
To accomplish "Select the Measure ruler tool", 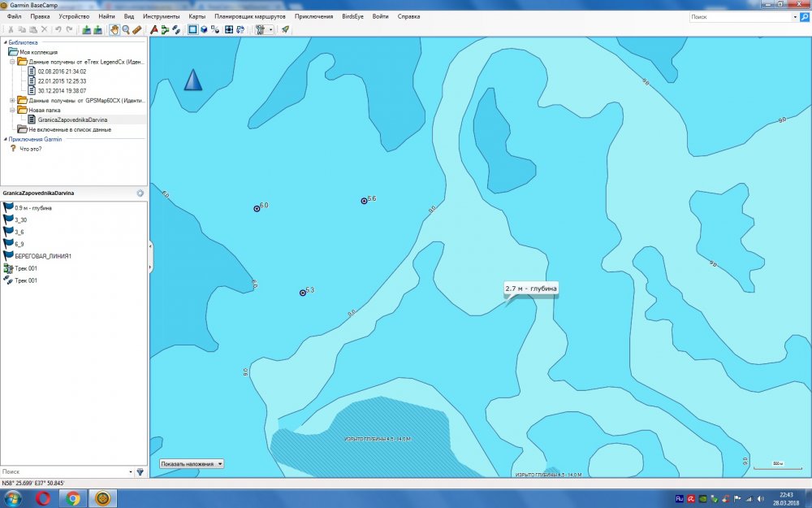I will click(136, 29).
